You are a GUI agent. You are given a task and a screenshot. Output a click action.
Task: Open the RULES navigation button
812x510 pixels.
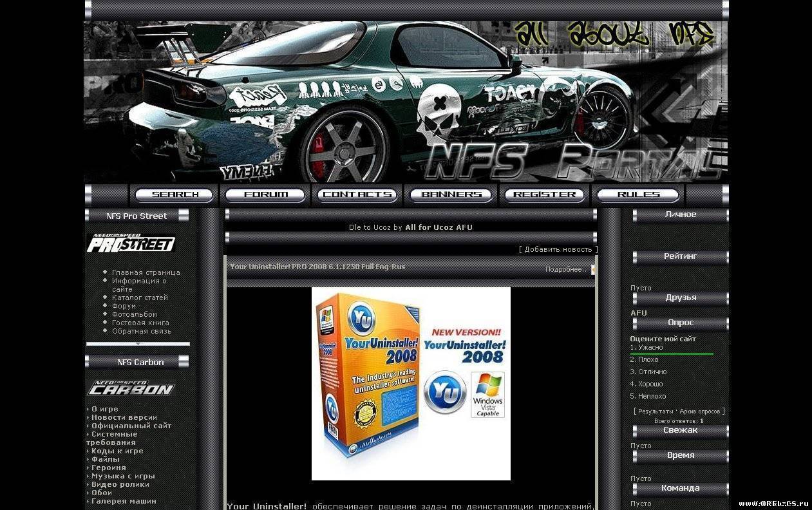coord(638,194)
